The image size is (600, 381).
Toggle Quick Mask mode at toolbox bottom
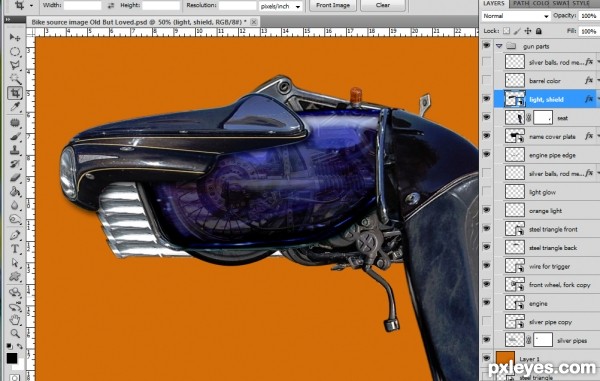pyautogui.click(x=15, y=377)
